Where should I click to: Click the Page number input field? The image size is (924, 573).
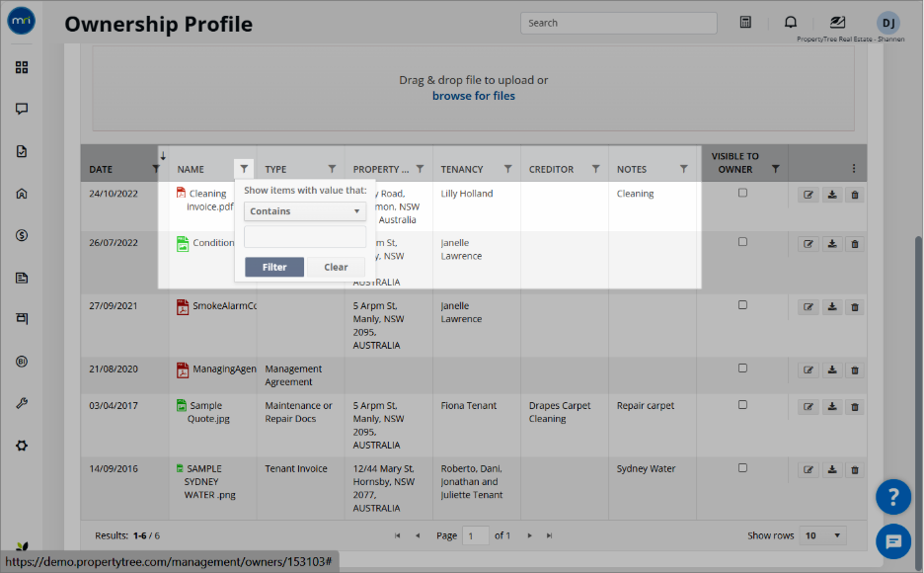click(x=475, y=535)
